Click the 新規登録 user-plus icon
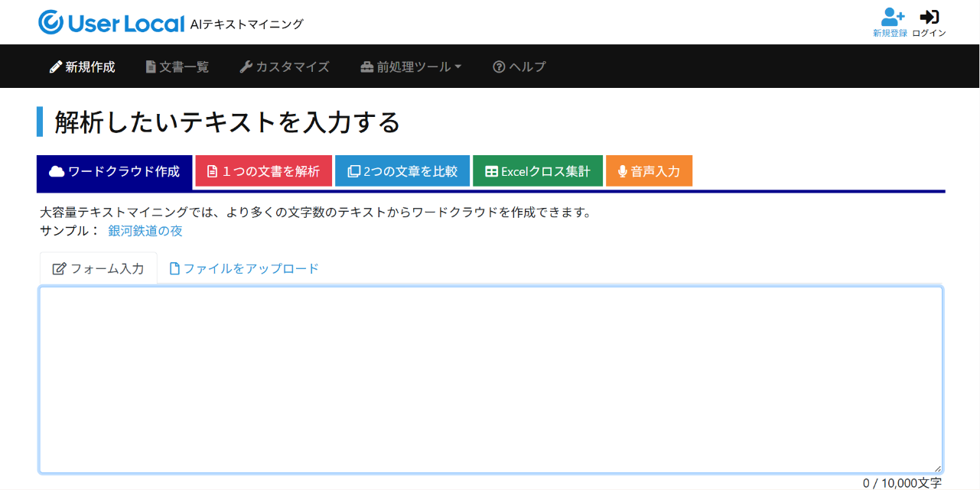This screenshot has height=490, width=980. (x=892, y=16)
